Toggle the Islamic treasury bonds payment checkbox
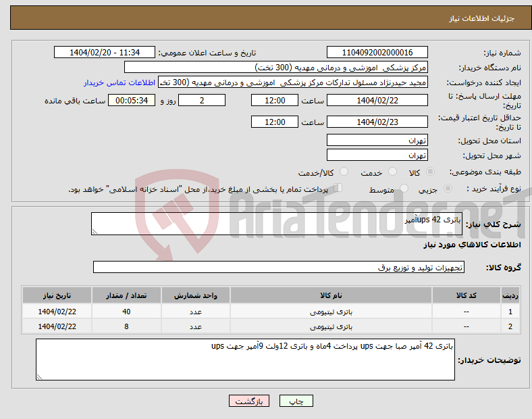This screenshot has width=532, height=419. (338, 188)
